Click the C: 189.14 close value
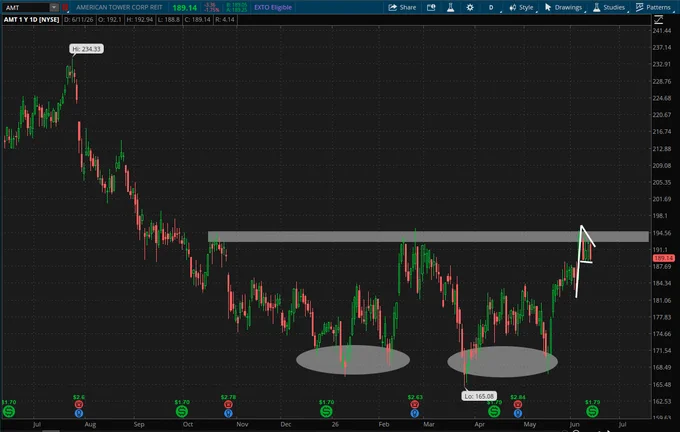Viewport: 680px width, 432px height. [197, 20]
